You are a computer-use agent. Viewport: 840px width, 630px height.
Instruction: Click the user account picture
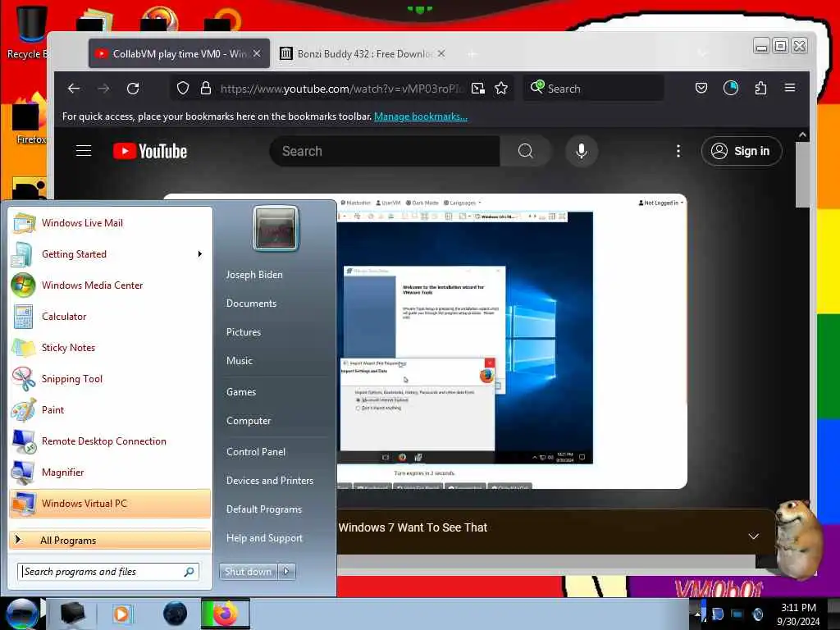tap(276, 228)
